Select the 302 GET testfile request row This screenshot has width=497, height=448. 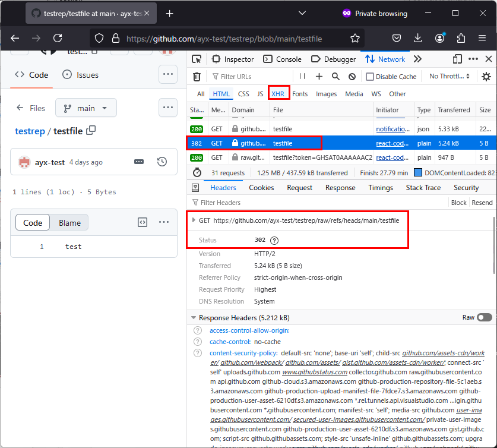point(341,143)
